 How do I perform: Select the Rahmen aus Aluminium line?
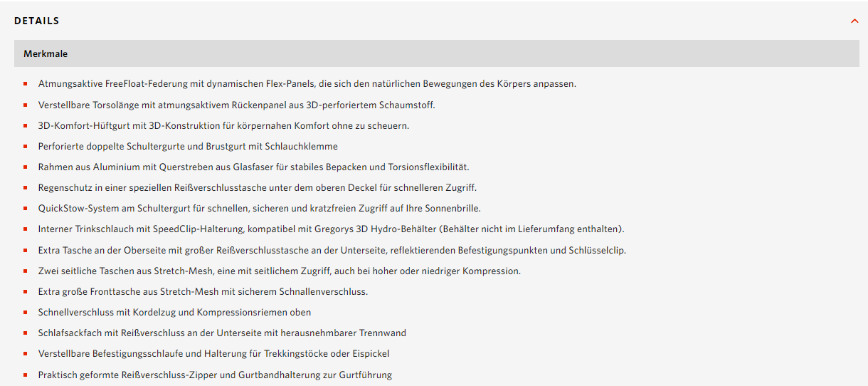(x=253, y=167)
